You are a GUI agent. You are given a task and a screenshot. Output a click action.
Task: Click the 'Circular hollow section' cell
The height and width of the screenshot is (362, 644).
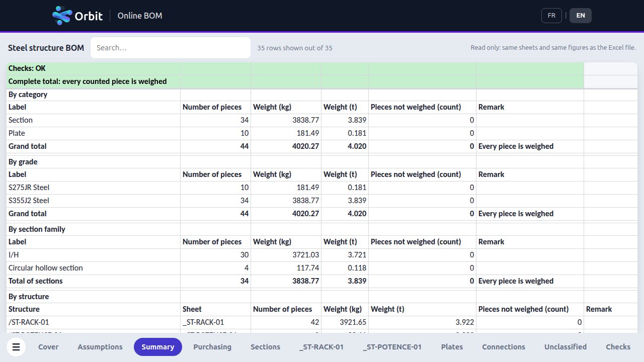point(94,268)
